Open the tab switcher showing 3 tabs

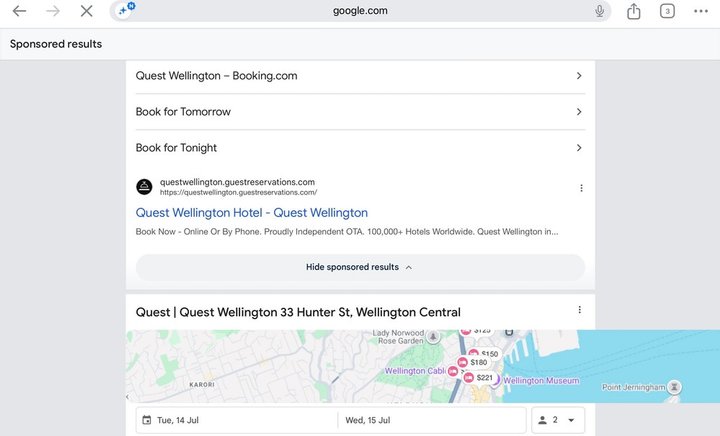[667, 11]
